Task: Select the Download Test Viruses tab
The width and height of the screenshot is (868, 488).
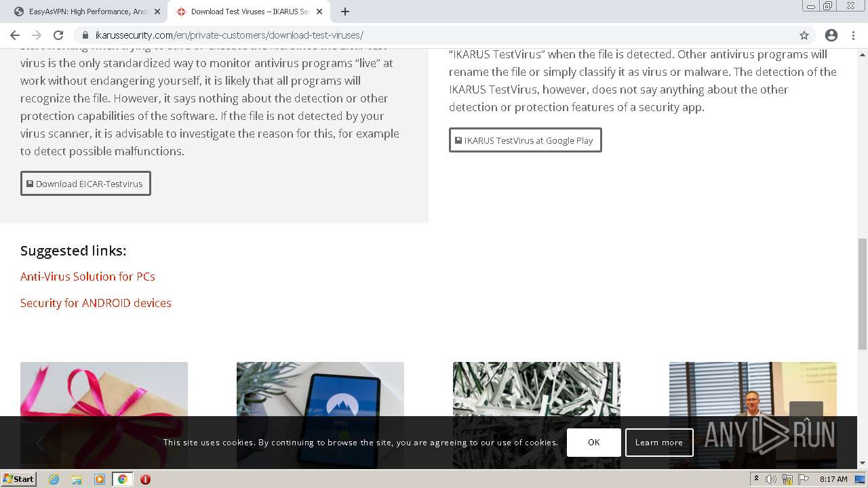Action: click(249, 12)
